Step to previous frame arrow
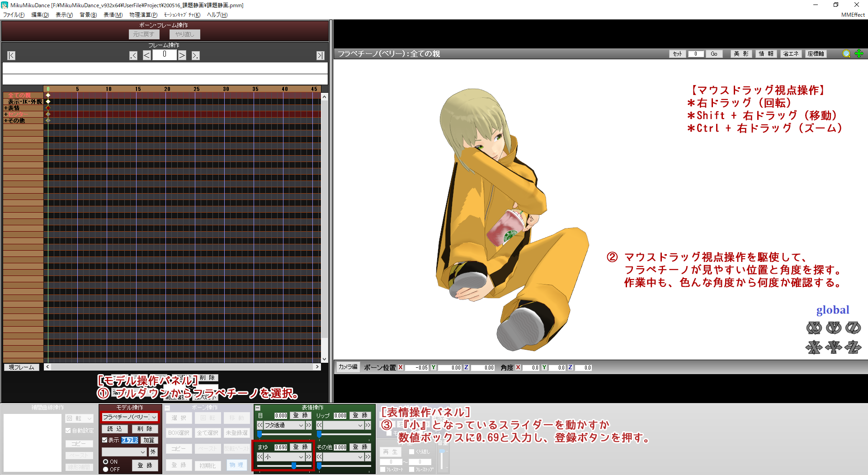 [x=147, y=56]
